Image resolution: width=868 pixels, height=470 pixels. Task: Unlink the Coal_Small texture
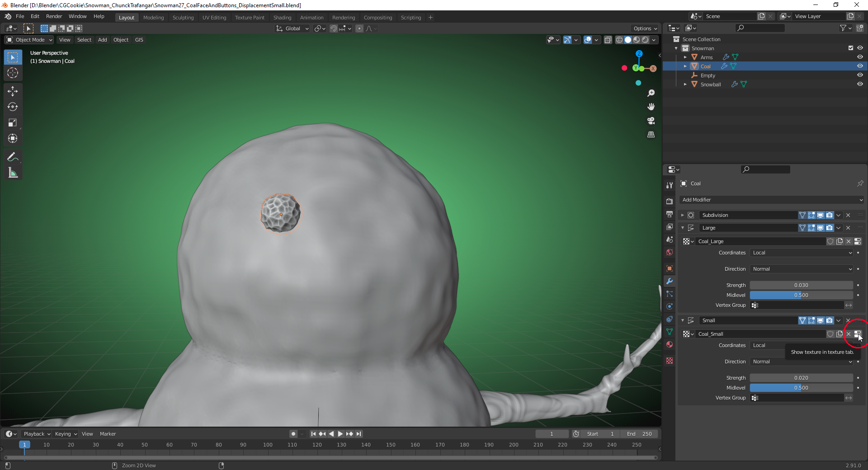(x=849, y=334)
